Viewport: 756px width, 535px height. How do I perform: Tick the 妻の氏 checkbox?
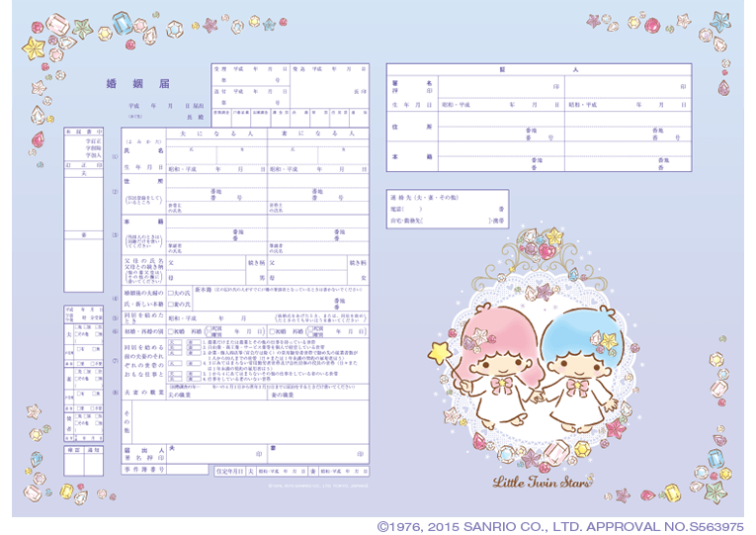click(x=171, y=305)
